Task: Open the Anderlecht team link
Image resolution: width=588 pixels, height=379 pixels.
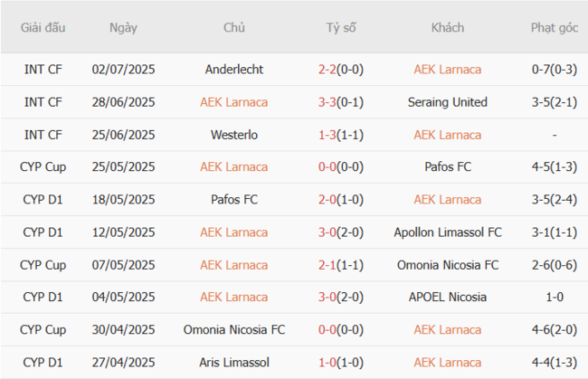Action: 234,70
